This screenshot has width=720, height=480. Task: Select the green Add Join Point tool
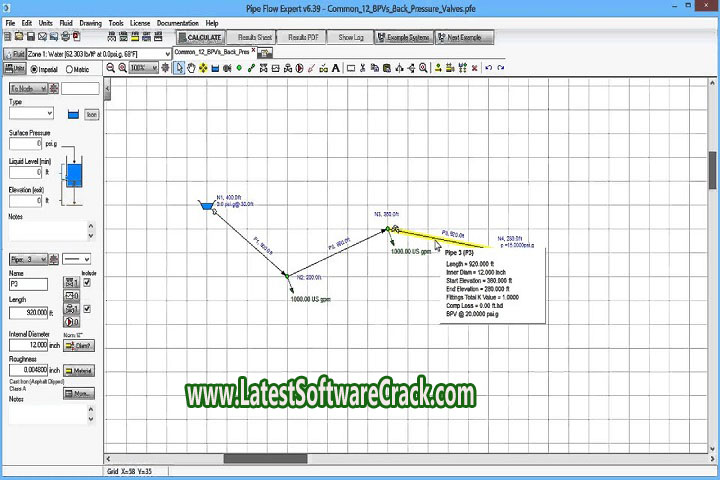[239, 68]
